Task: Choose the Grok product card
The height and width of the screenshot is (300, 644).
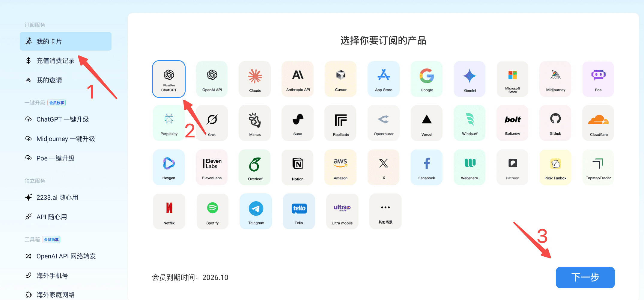Action: (x=212, y=123)
